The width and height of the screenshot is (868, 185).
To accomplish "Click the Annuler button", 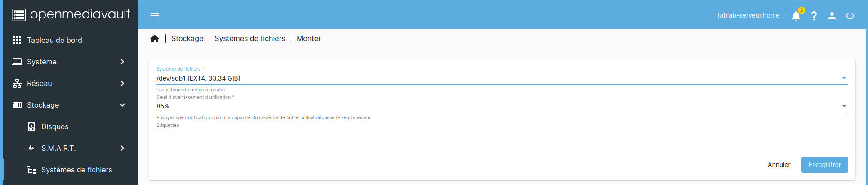I will [x=779, y=165].
